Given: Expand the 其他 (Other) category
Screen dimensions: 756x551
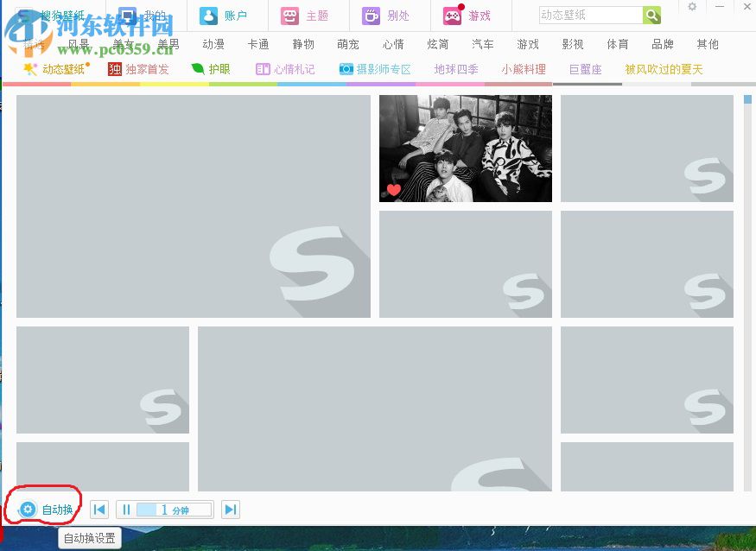Looking at the screenshot, I should click(x=708, y=44).
